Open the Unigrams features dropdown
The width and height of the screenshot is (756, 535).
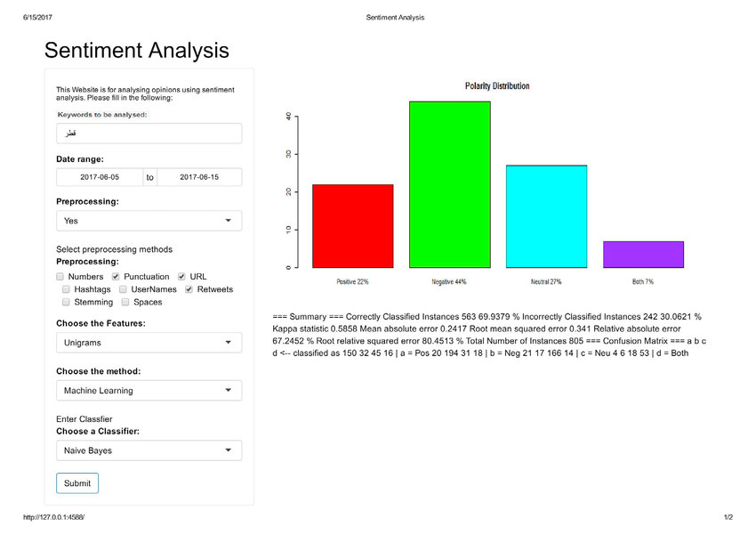149,343
